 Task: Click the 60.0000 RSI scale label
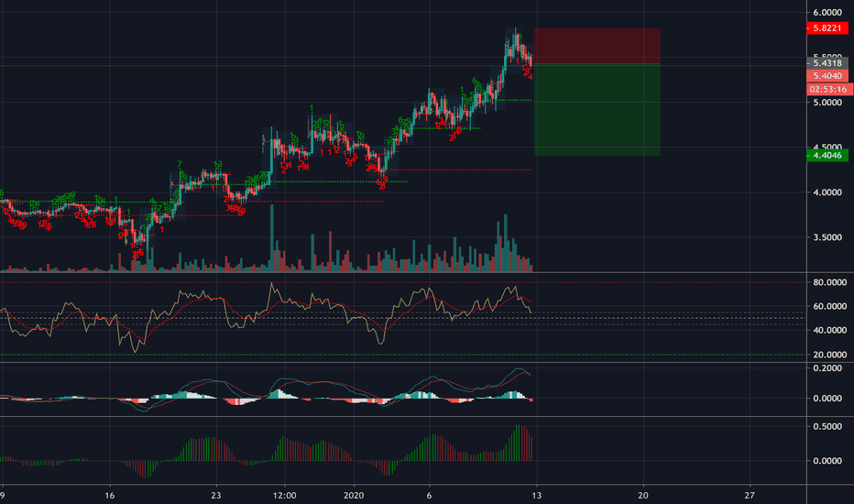point(829,306)
